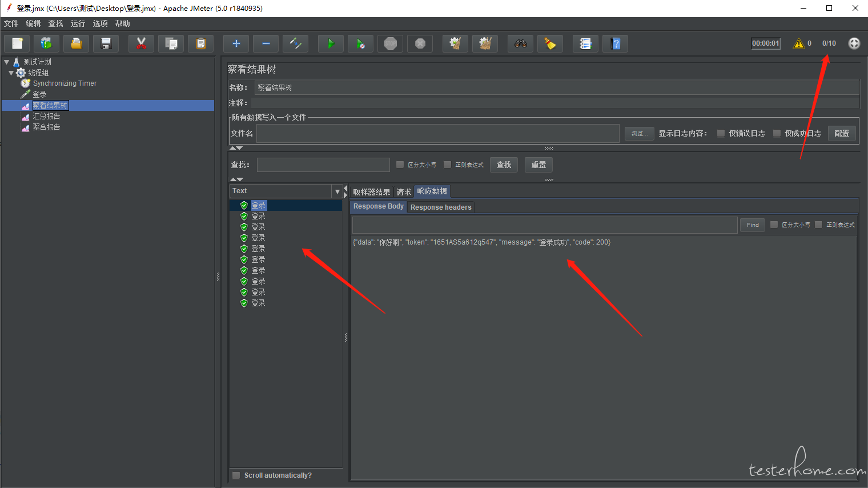Image resolution: width=868 pixels, height=488 pixels.
Task: Enable Scroll automatically checkbox
Action: point(236,475)
